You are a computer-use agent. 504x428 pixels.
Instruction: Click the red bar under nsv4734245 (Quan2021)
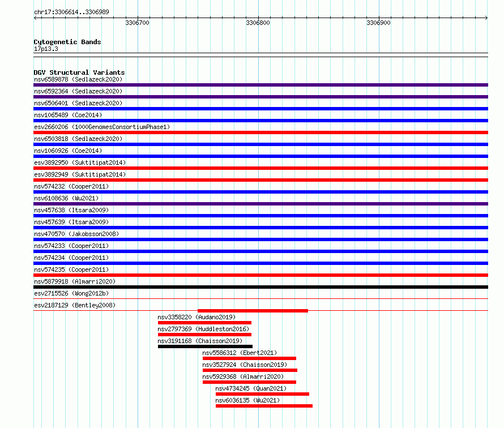[x=262, y=394]
